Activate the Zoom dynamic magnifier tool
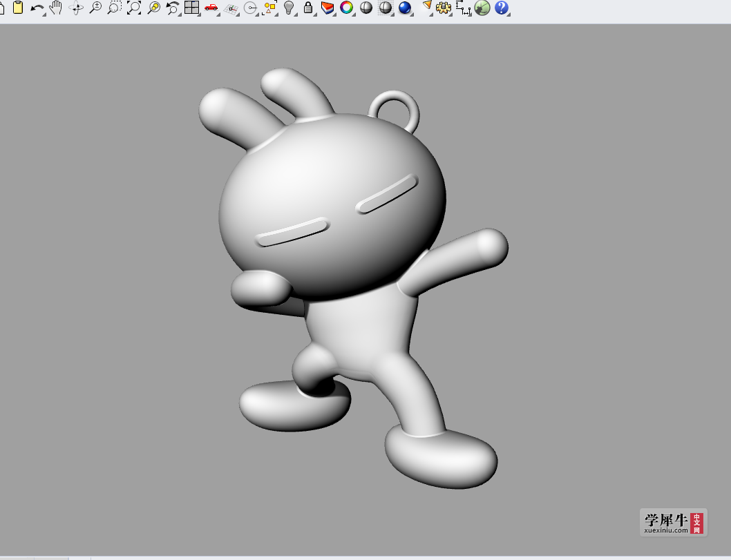Image resolution: width=731 pixels, height=560 pixels. 95,8
